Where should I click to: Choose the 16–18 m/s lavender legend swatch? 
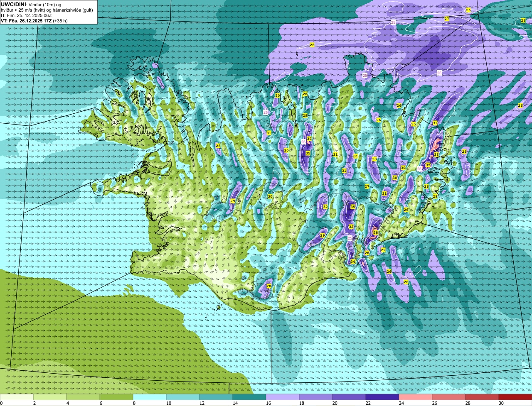pos(283,397)
